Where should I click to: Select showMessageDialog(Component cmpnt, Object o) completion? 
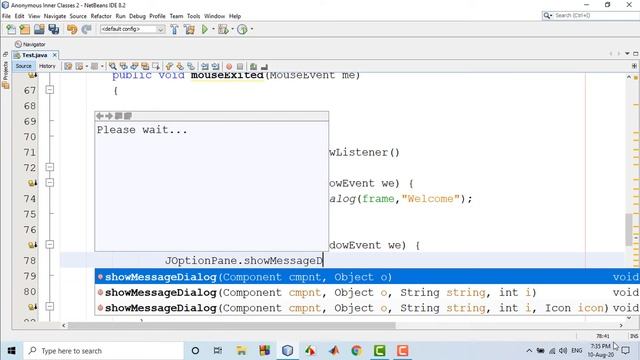tap(367, 277)
